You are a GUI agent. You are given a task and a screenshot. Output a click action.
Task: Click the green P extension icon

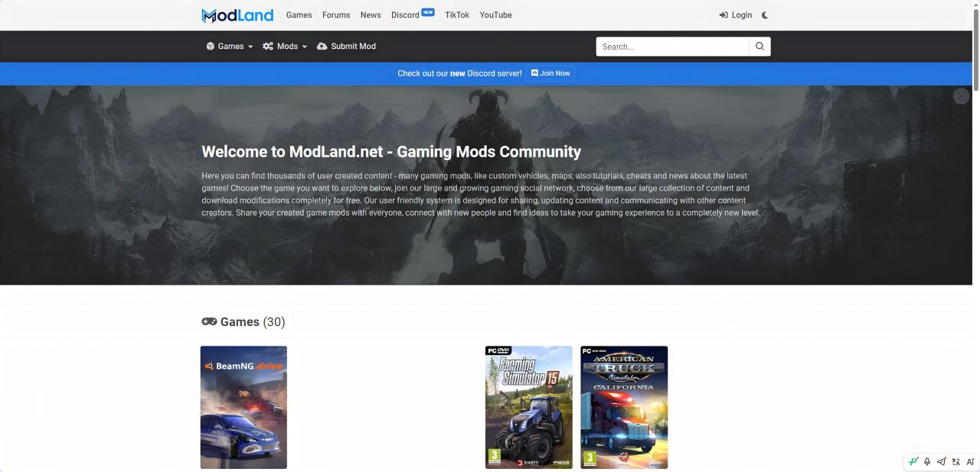point(913,461)
